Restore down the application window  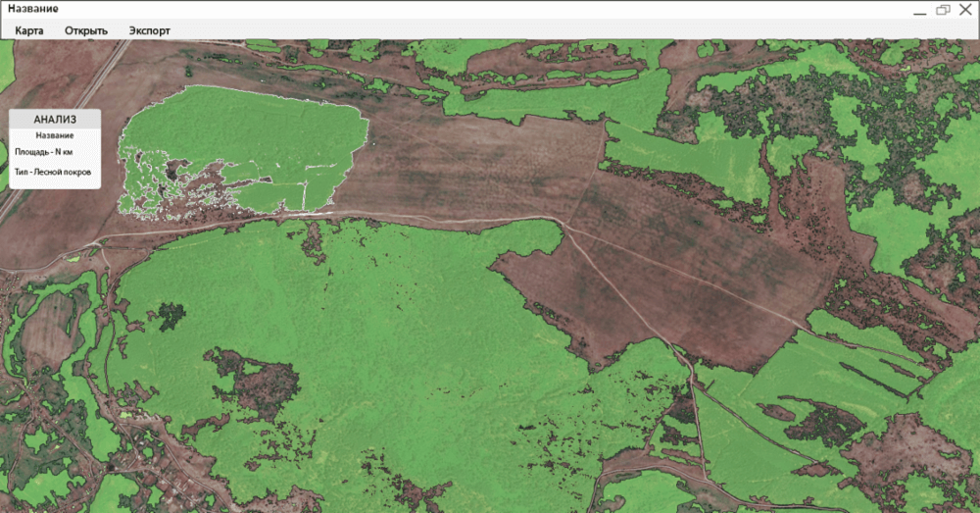[943, 10]
